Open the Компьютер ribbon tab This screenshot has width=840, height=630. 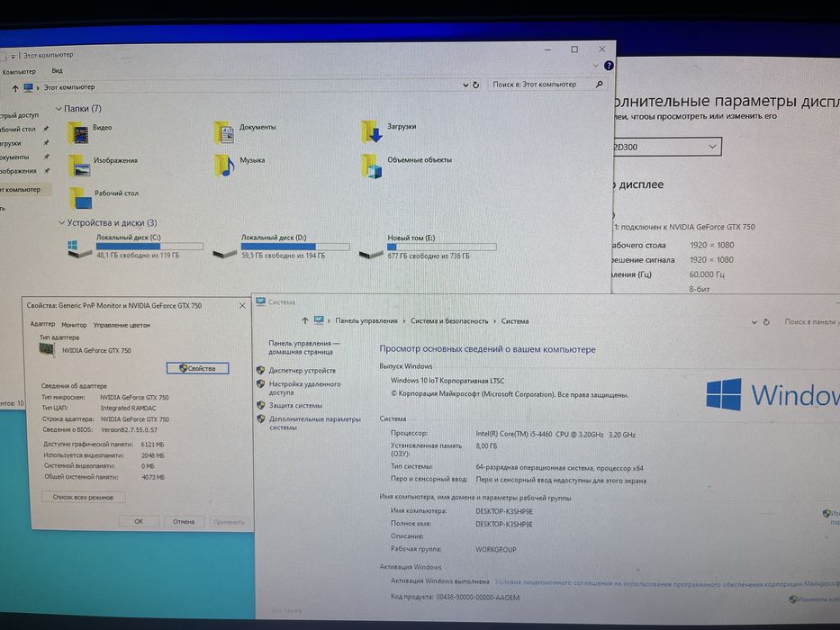coord(19,72)
